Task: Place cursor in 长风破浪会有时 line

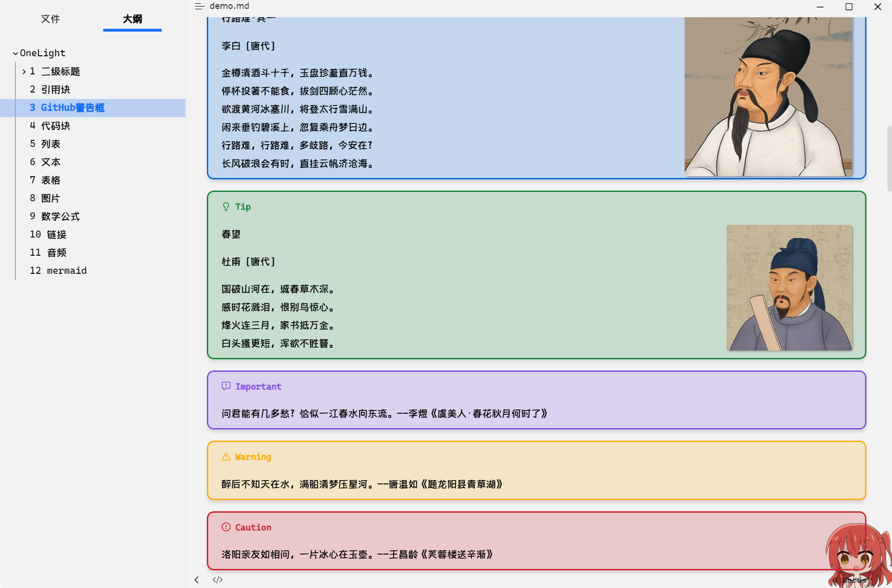Action: pyautogui.click(x=297, y=164)
